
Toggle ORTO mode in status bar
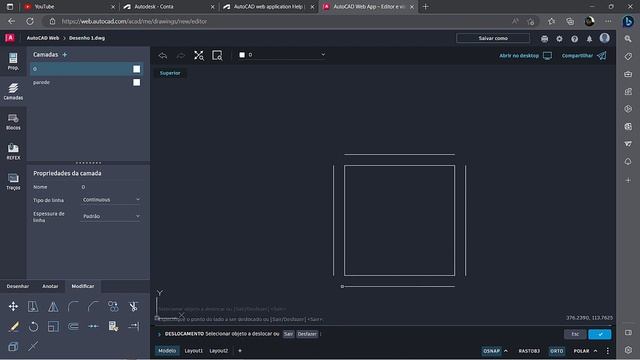pos(556,351)
